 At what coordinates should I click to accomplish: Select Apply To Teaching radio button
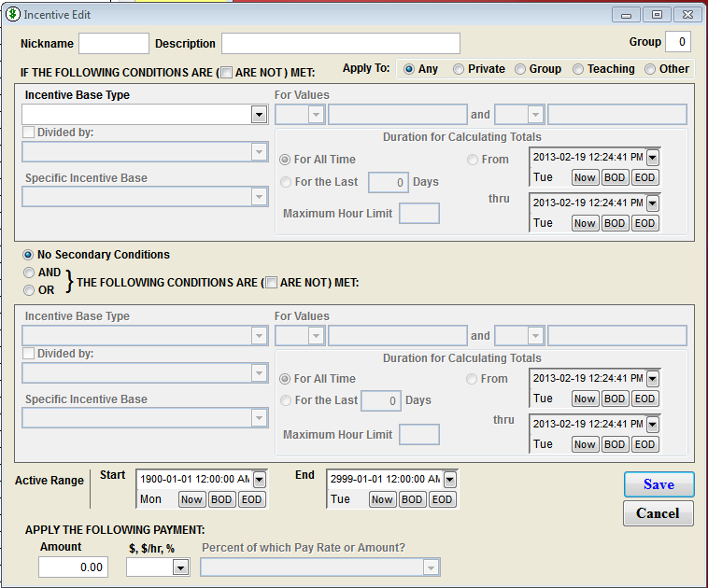[578, 69]
